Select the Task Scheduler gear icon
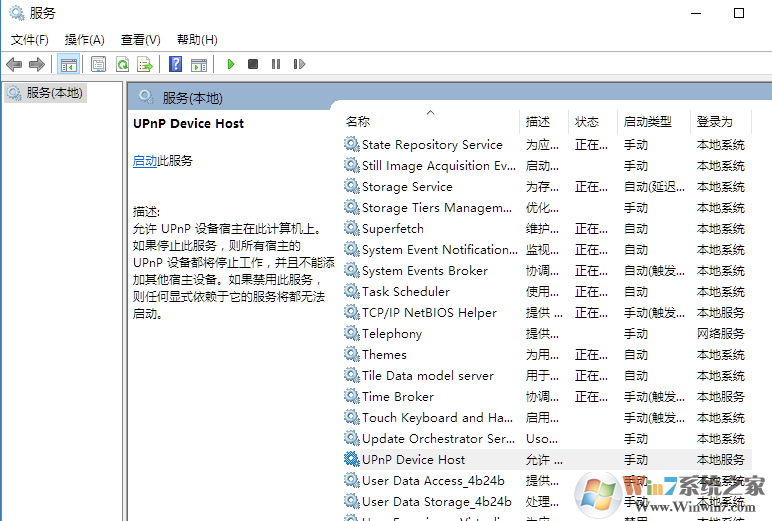The width and height of the screenshot is (772, 521). coord(352,291)
